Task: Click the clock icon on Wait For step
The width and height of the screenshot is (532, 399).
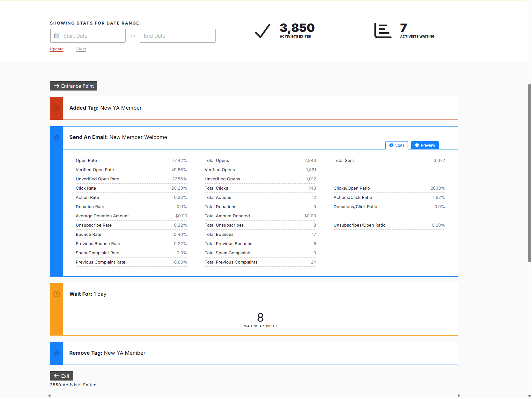Action: tap(56, 294)
